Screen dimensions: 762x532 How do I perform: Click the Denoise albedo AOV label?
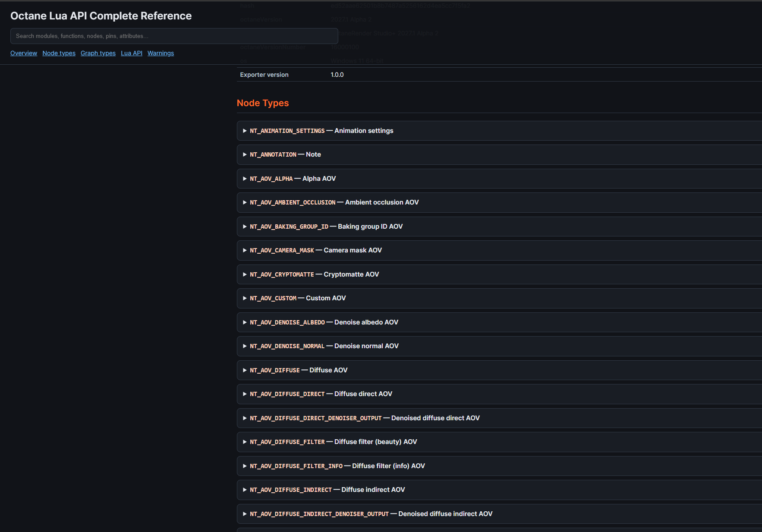click(366, 322)
